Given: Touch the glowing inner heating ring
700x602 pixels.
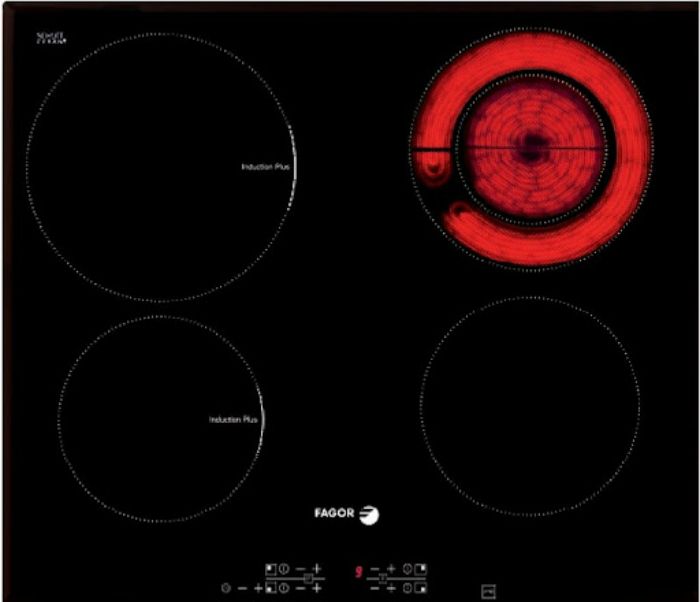Looking at the screenshot, I should [530, 148].
